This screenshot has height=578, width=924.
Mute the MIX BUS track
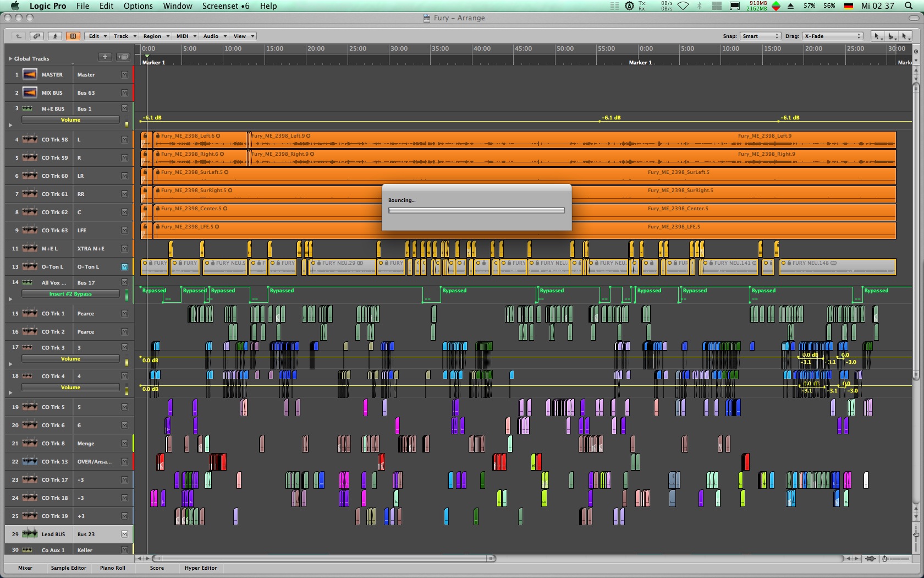click(124, 92)
